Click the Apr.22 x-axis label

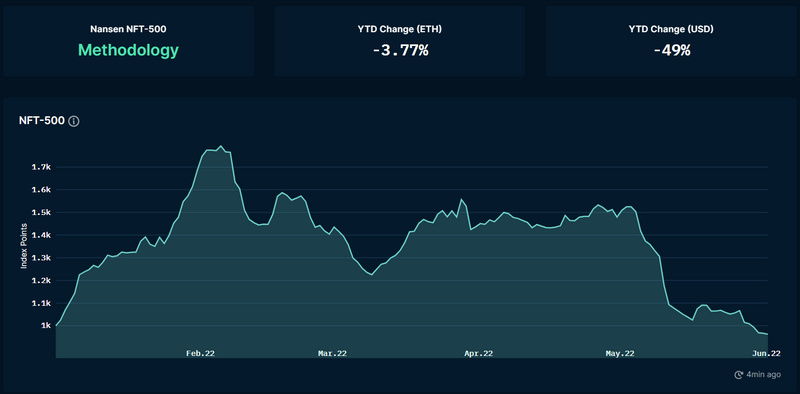pyautogui.click(x=479, y=353)
